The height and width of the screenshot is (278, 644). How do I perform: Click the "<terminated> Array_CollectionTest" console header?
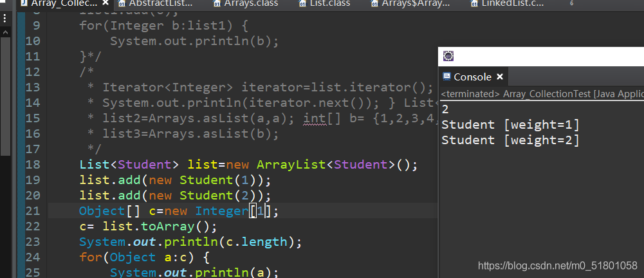(542, 94)
